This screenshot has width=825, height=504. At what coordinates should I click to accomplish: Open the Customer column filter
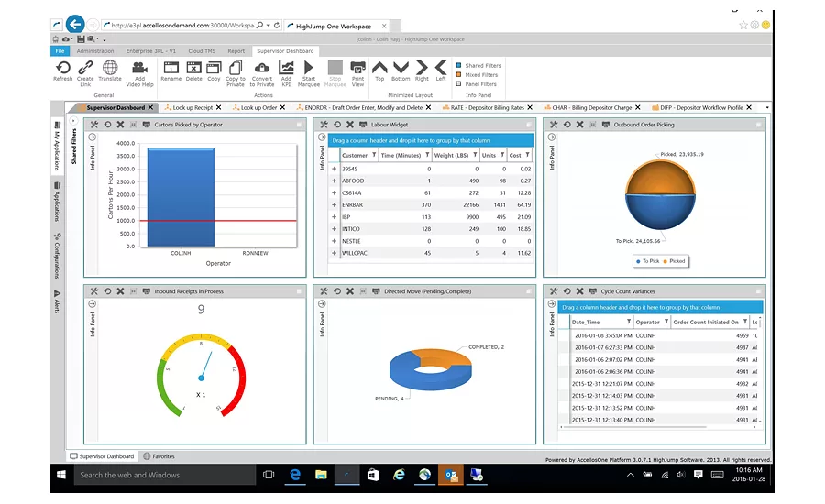click(x=374, y=155)
